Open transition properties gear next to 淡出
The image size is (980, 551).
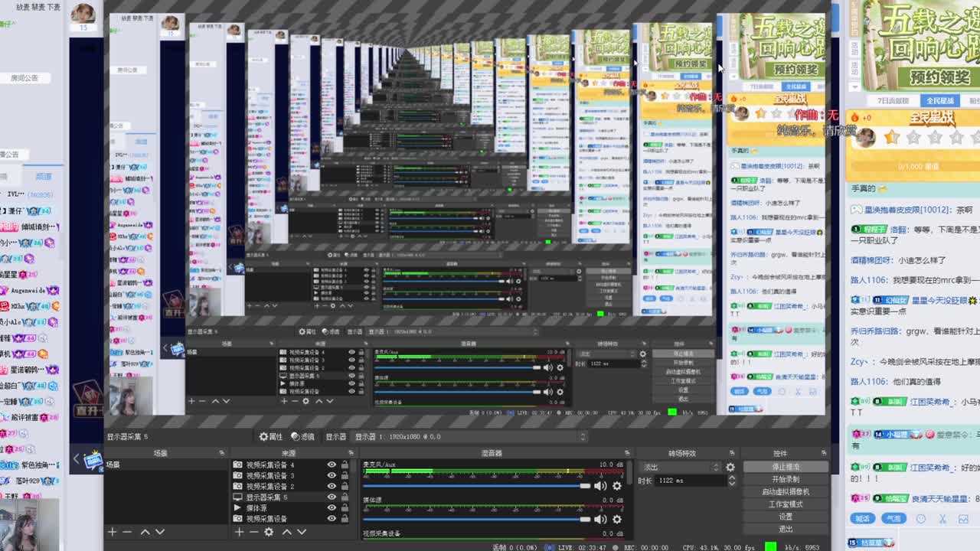(x=730, y=467)
